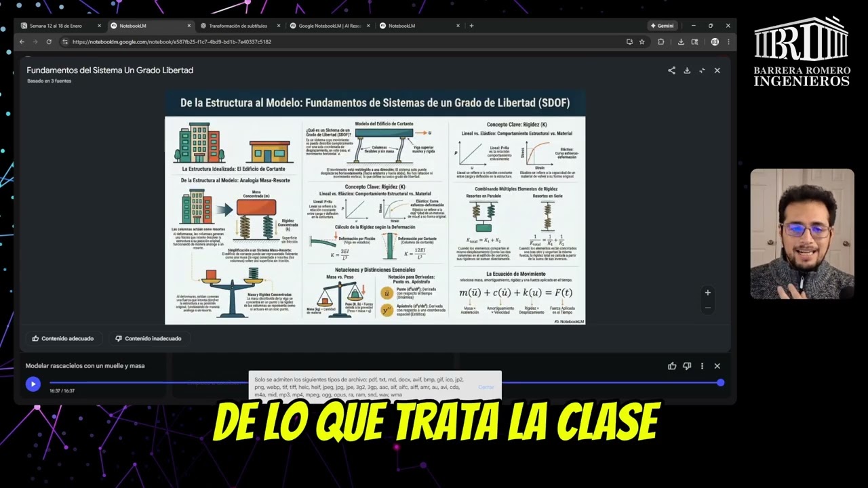Screen dimensions: 868x488
Task: Bookmark this page with star icon
Action: click(x=642, y=42)
